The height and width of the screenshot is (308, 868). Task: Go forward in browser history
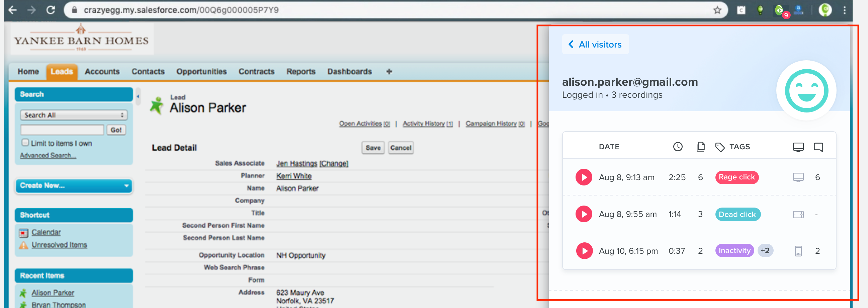[x=32, y=10]
